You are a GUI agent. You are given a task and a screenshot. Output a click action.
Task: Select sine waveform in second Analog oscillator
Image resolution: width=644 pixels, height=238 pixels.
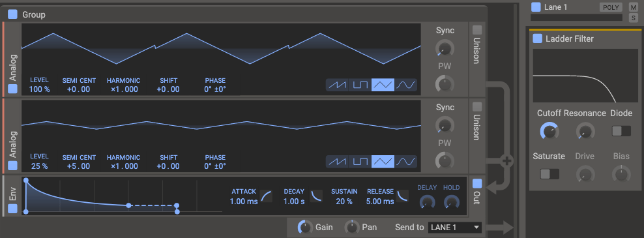tap(406, 162)
